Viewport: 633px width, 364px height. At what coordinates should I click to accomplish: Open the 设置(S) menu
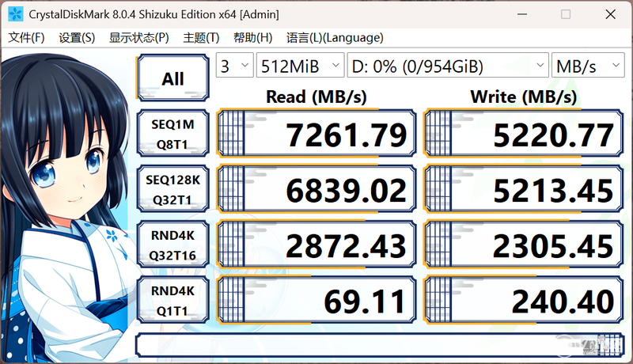[77, 37]
